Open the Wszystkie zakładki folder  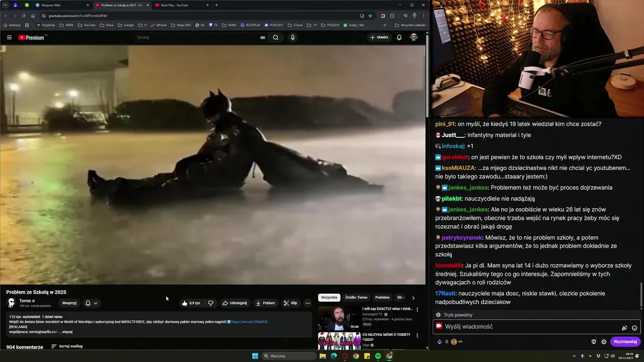[x=410, y=25]
